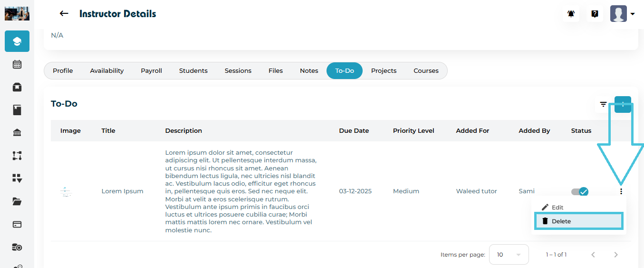644x268 pixels.
Task: Click the back arrow beside Instructor Details
Action: (x=64, y=14)
